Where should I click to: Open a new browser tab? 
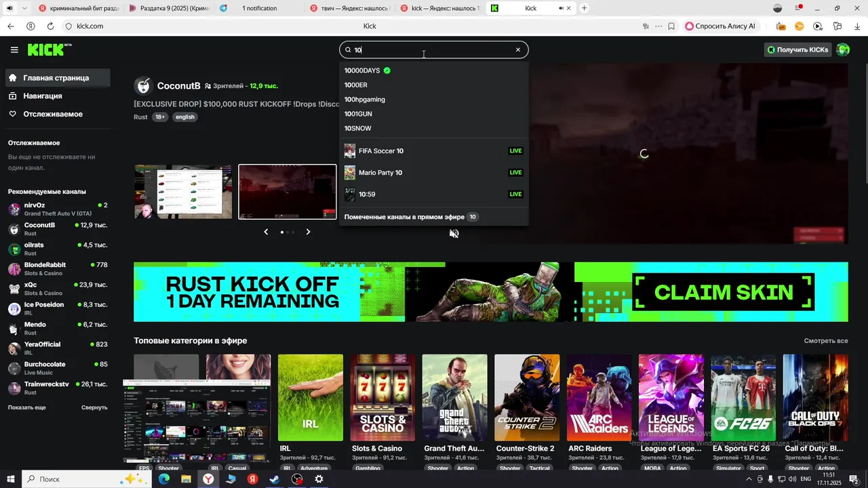click(585, 8)
